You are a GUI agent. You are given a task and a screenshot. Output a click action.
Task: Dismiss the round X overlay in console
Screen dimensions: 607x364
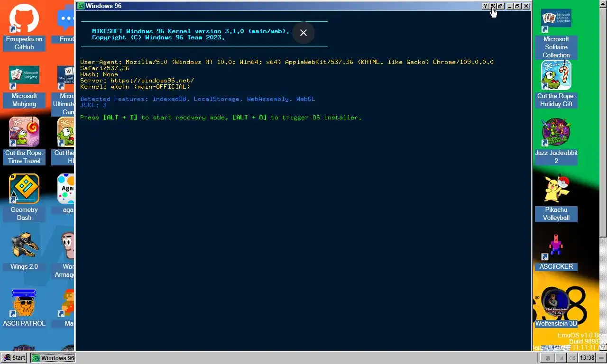(303, 33)
